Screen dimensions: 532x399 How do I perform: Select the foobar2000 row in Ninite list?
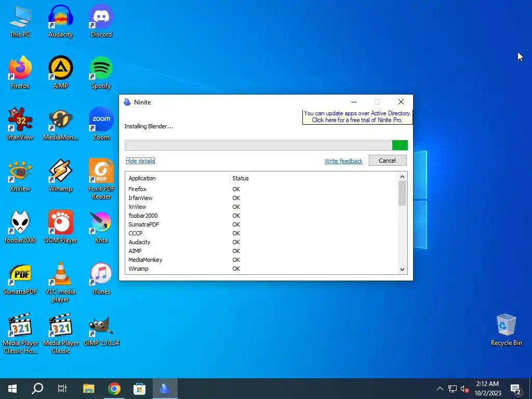coord(261,216)
